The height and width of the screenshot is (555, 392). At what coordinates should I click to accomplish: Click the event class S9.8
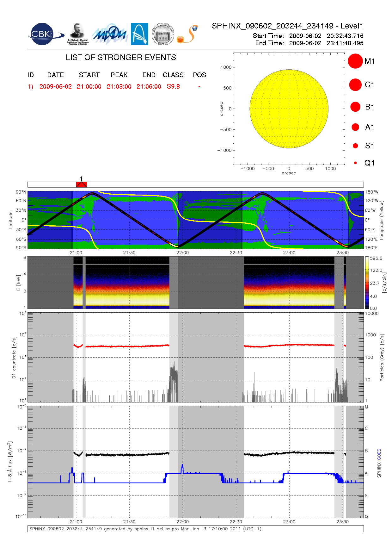coord(173,86)
